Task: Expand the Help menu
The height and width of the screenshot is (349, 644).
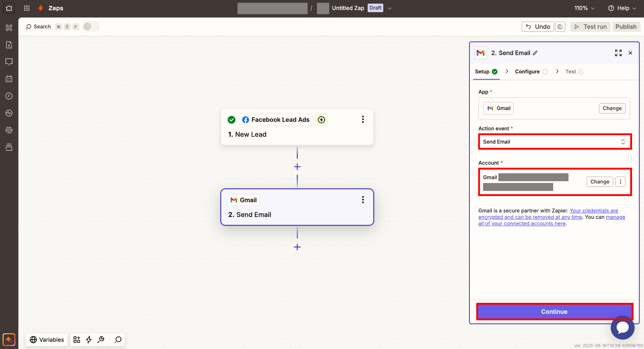Action: (x=622, y=8)
